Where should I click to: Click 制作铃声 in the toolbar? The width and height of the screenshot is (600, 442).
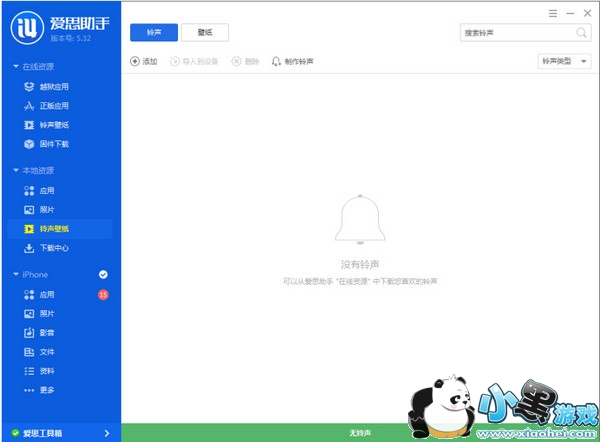click(293, 61)
